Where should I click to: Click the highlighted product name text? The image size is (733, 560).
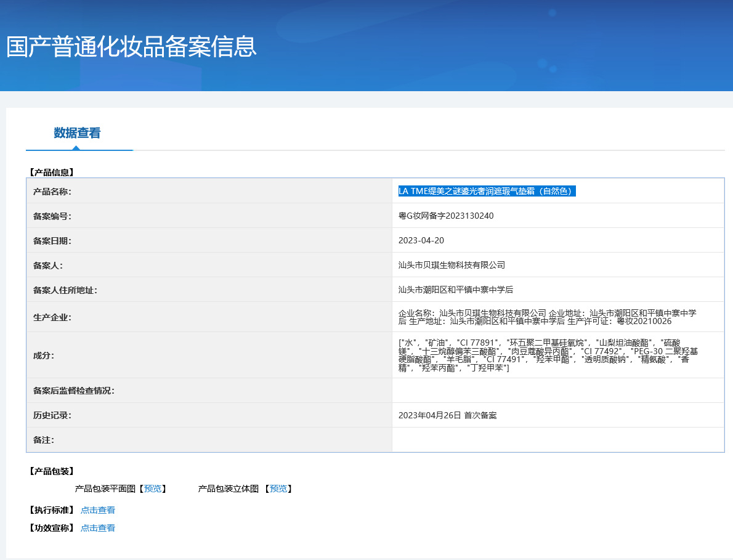pyautogui.click(x=486, y=191)
